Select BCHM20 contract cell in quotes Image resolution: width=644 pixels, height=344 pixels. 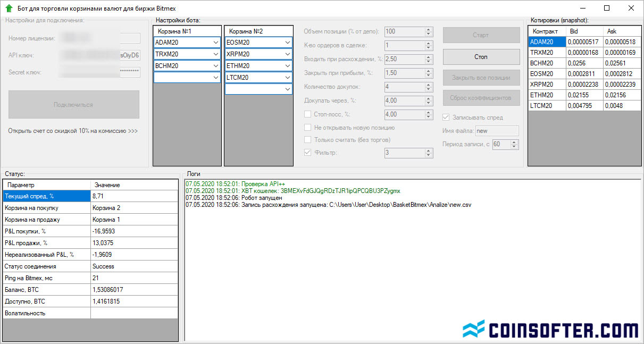click(x=547, y=63)
